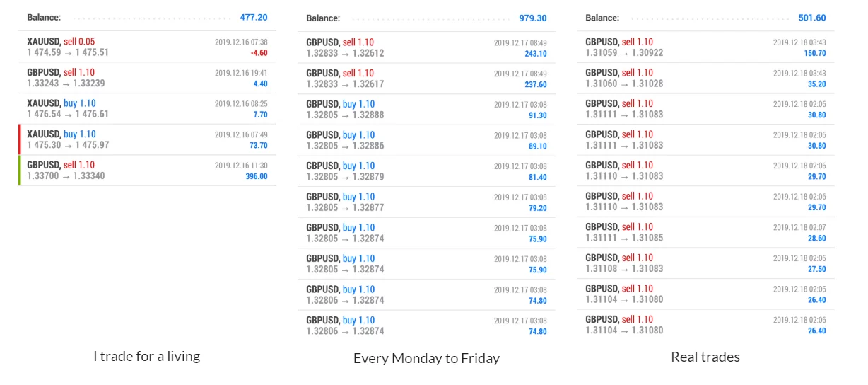Select the GBPUSD sell trade with 243.10 profit
The height and width of the screenshot is (385, 868).
(x=426, y=48)
